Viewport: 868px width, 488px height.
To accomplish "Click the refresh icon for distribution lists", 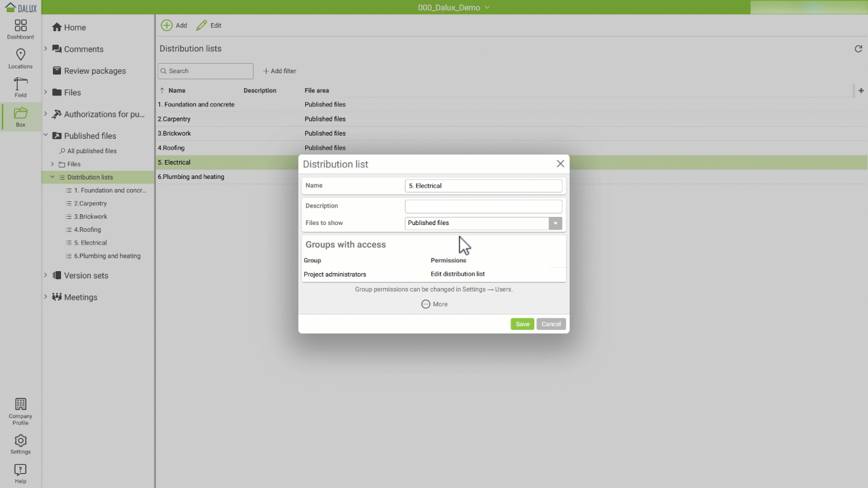I will click(858, 49).
